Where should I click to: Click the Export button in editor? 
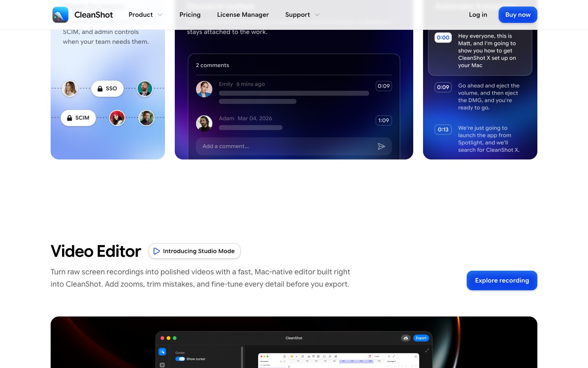click(x=421, y=338)
